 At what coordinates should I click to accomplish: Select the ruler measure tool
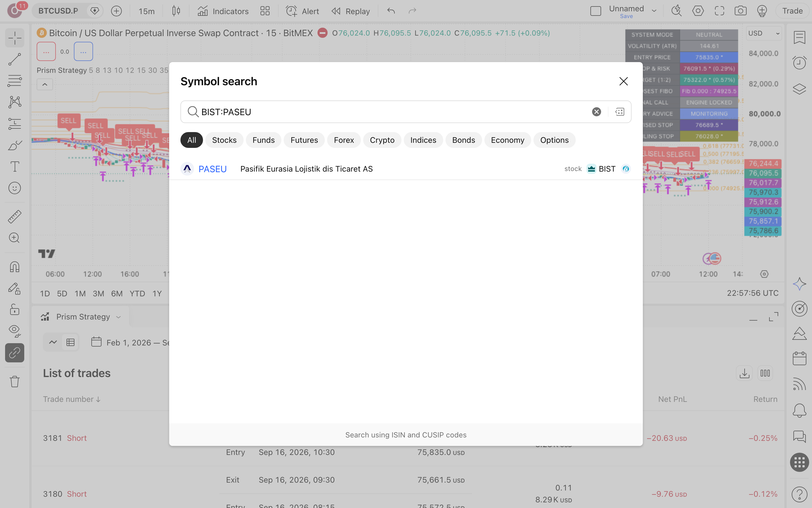[15, 217]
